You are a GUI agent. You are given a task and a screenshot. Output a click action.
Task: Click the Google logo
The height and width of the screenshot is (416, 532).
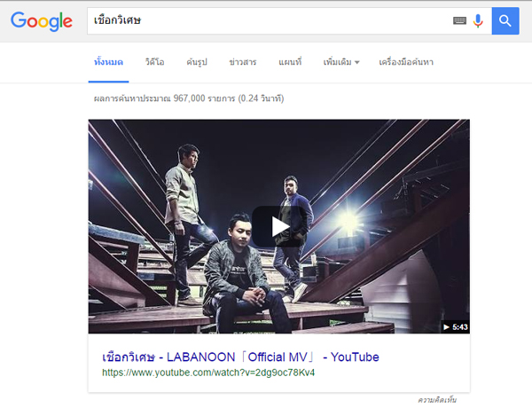[42, 21]
